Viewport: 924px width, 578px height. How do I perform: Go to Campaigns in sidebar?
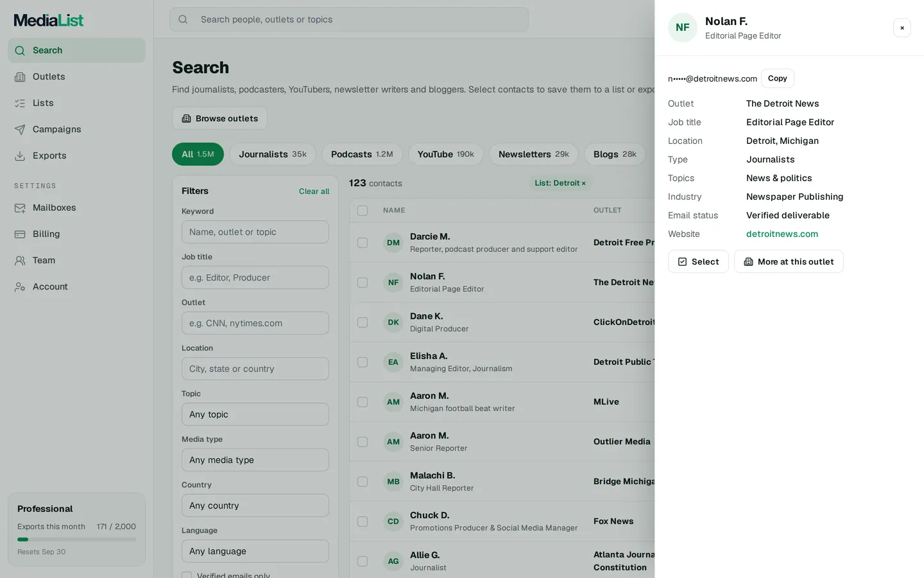76,129
